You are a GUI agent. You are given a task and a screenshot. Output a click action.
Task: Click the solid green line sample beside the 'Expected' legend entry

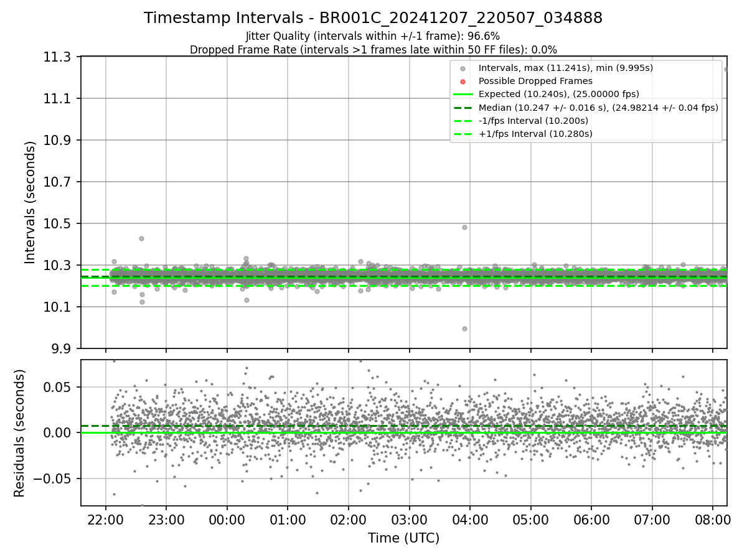pos(463,95)
